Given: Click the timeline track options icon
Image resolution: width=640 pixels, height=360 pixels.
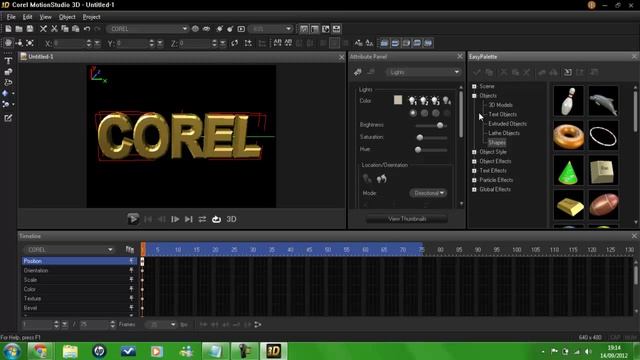Looking at the screenshot, I should coord(130,249).
